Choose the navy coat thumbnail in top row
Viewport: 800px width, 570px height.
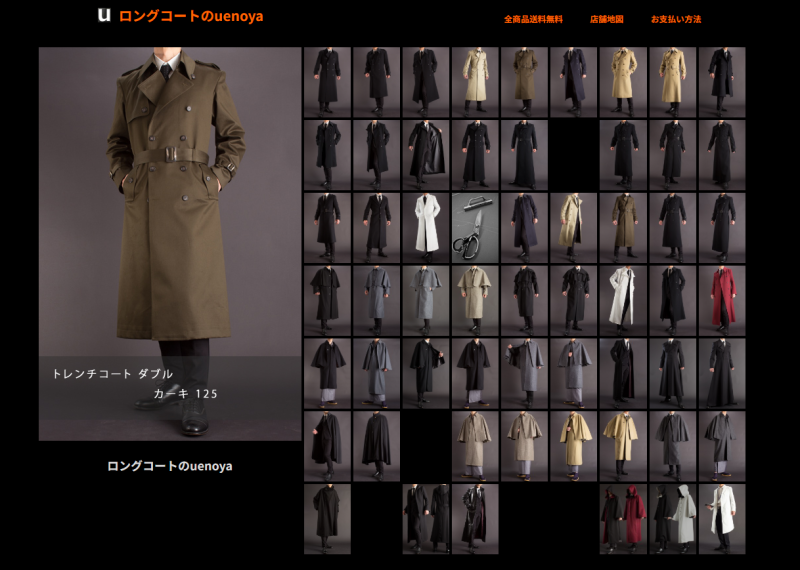coord(574,82)
